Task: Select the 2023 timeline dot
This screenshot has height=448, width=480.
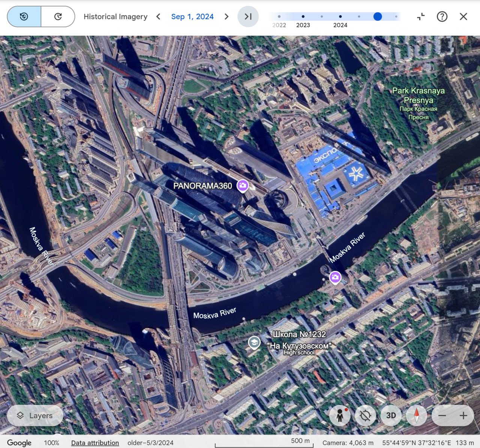Action: pos(303,17)
